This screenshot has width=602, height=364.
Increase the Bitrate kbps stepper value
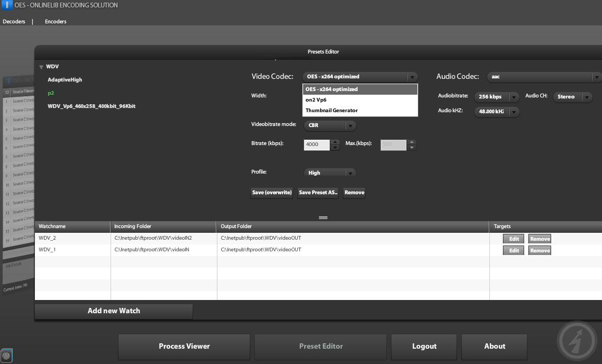point(335,142)
